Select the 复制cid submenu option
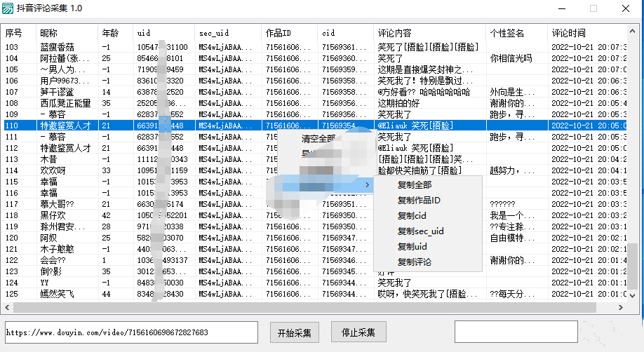Screen dimensions: 644x352 click(412, 216)
